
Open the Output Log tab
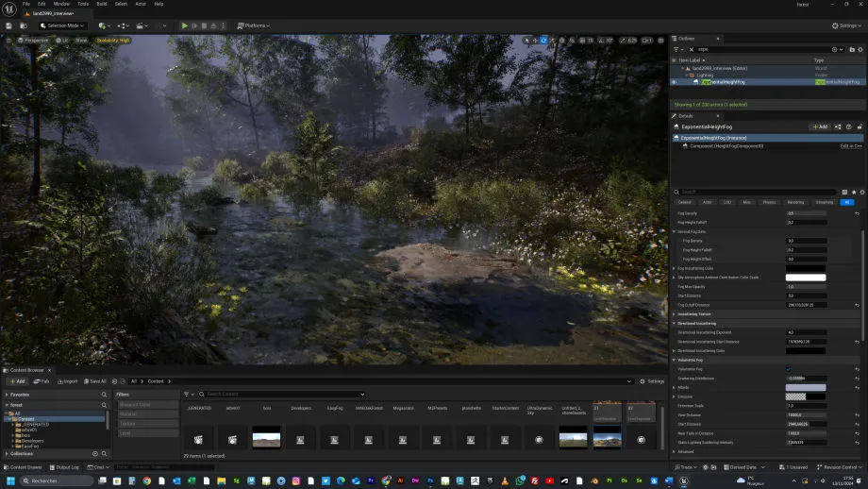tap(64, 467)
